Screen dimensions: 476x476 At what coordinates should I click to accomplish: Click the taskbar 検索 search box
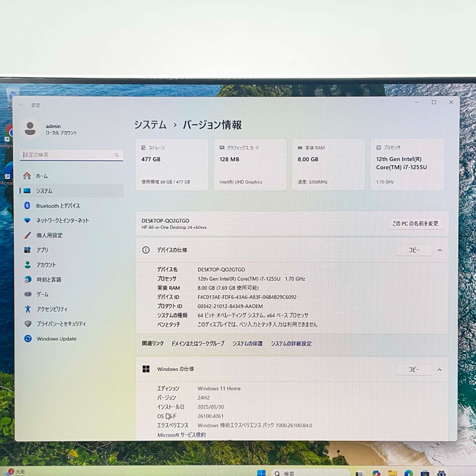coord(311,473)
